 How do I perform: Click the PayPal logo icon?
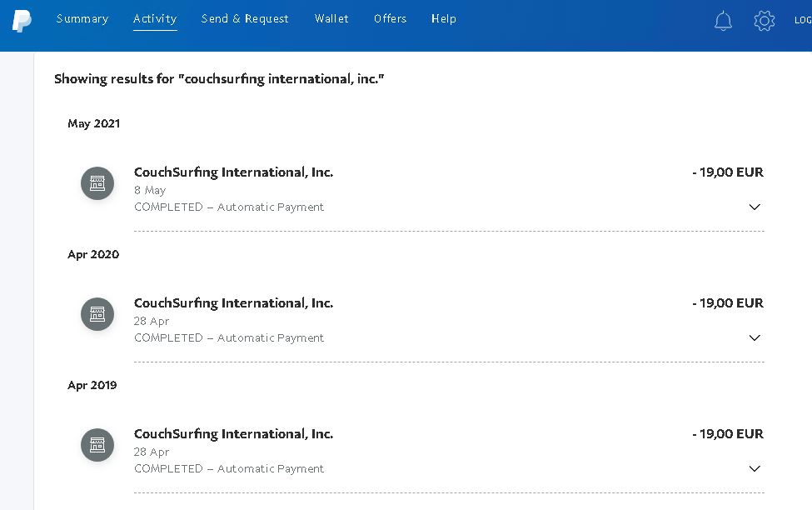(22, 21)
